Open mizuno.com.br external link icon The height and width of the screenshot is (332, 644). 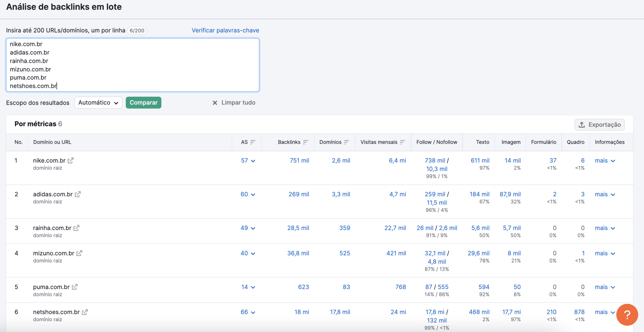pos(79,253)
